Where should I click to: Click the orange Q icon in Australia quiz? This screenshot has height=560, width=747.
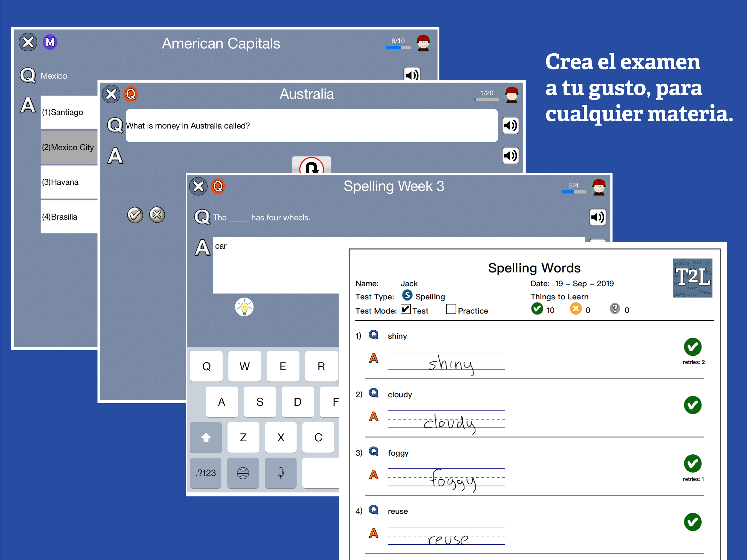131,94
